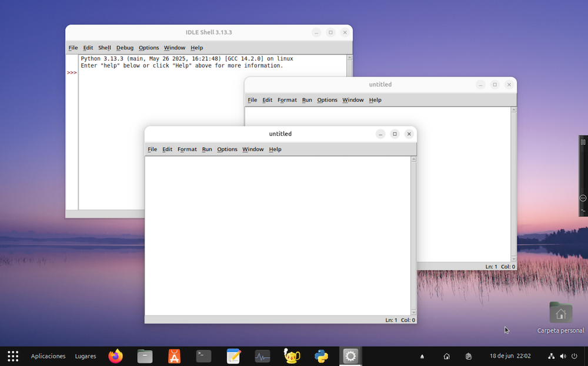The image size is (588, 366).
Task: Expand the hidden tray icons arrow
Action: point(422,357)
